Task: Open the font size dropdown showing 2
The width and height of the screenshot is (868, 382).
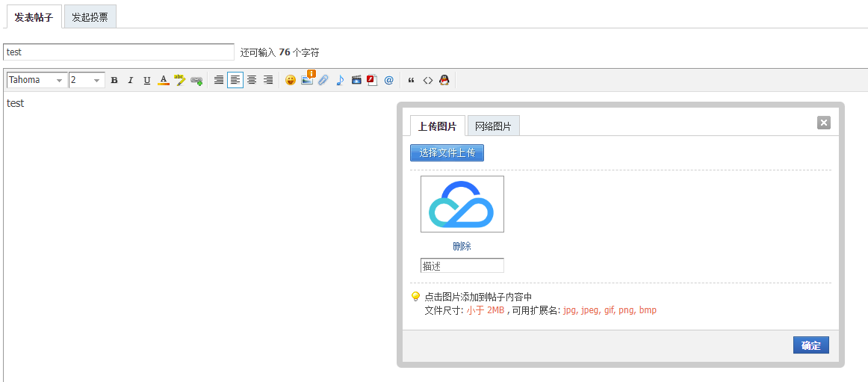Action: tap(87, 80)
